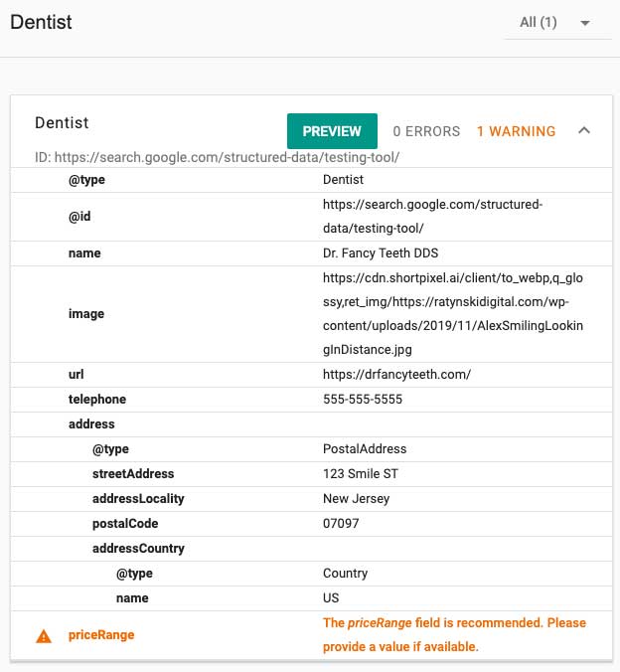Click the @id testing-tool URL value
This screenshot has height=672, width=620.
pos(432,216)
